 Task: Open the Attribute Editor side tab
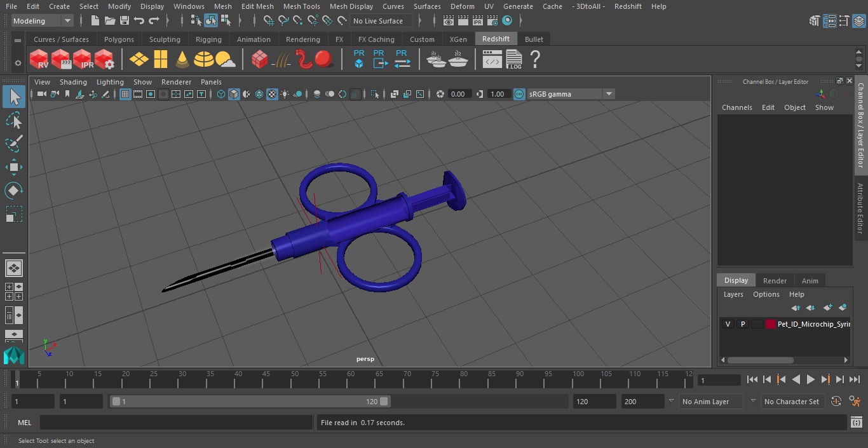tap(861, 209)
